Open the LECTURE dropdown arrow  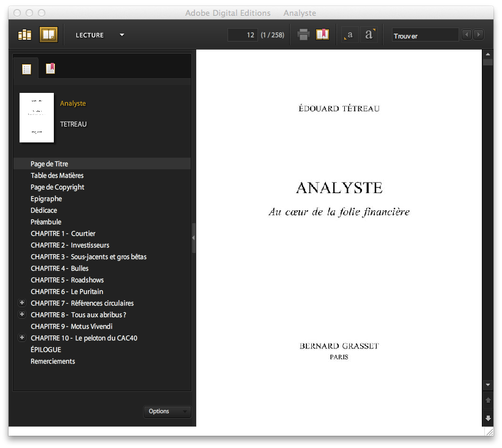coord(122,35)
